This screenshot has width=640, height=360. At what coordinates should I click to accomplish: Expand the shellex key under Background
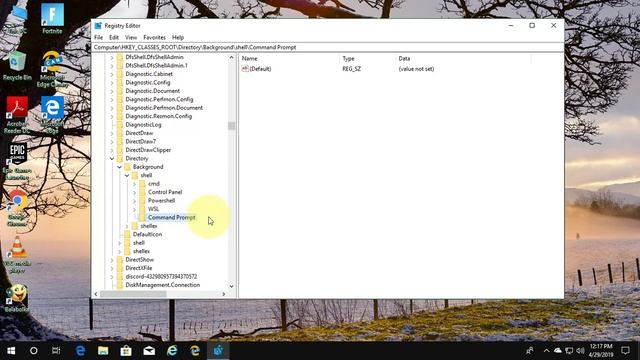pos(127,226)
